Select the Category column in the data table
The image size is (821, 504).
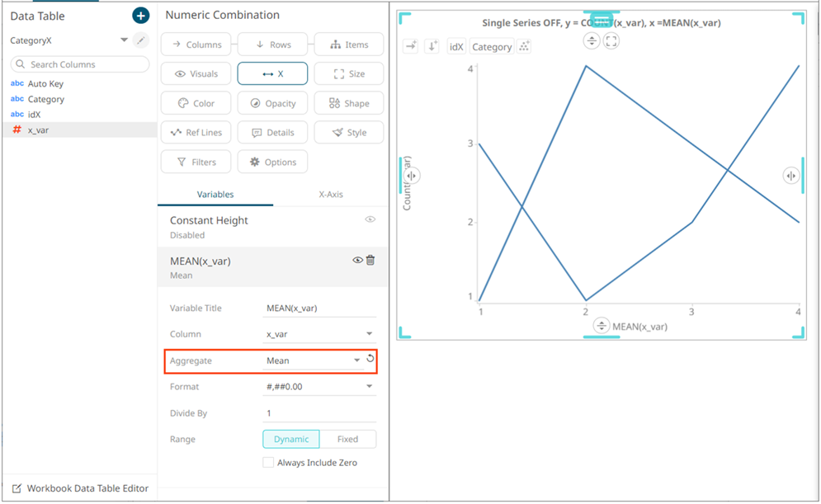tap(46, 99)
